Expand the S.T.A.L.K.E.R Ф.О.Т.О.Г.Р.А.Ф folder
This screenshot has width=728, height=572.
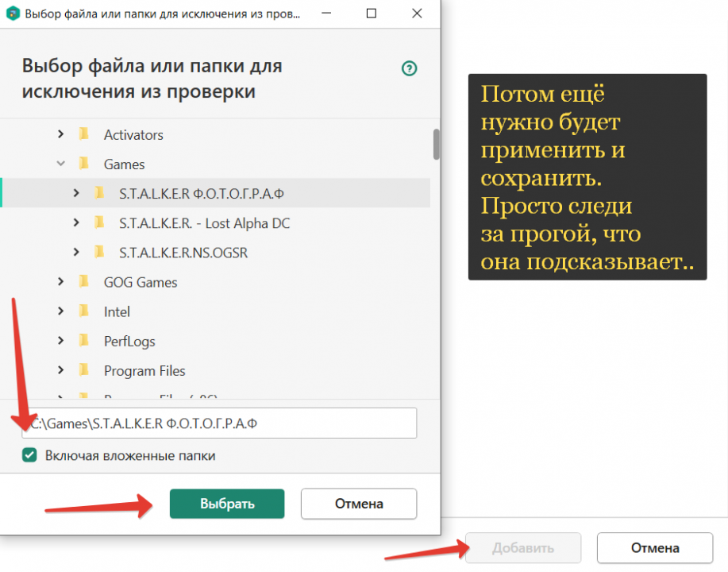76,193
